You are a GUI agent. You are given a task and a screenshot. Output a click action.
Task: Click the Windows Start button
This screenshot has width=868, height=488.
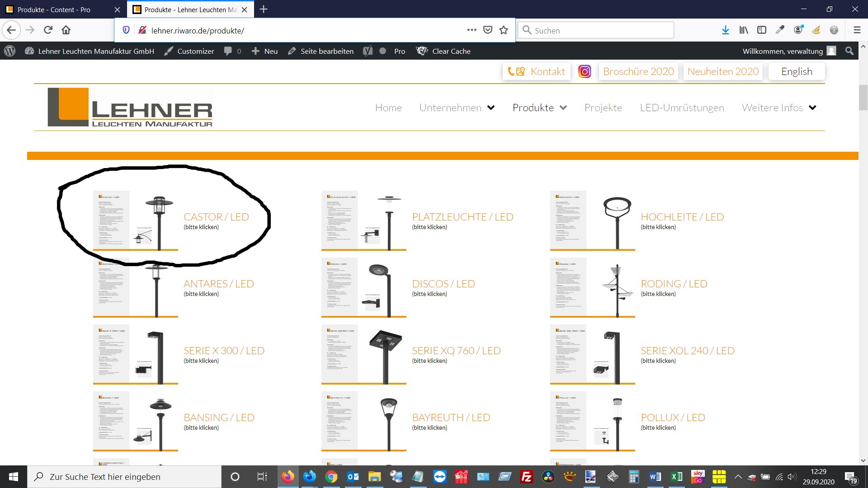pos(14,477)
